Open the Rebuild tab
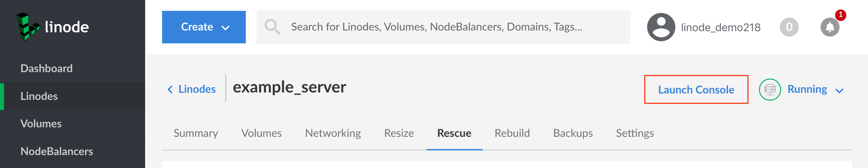This screenshot has width=868, height=168. 512,133
